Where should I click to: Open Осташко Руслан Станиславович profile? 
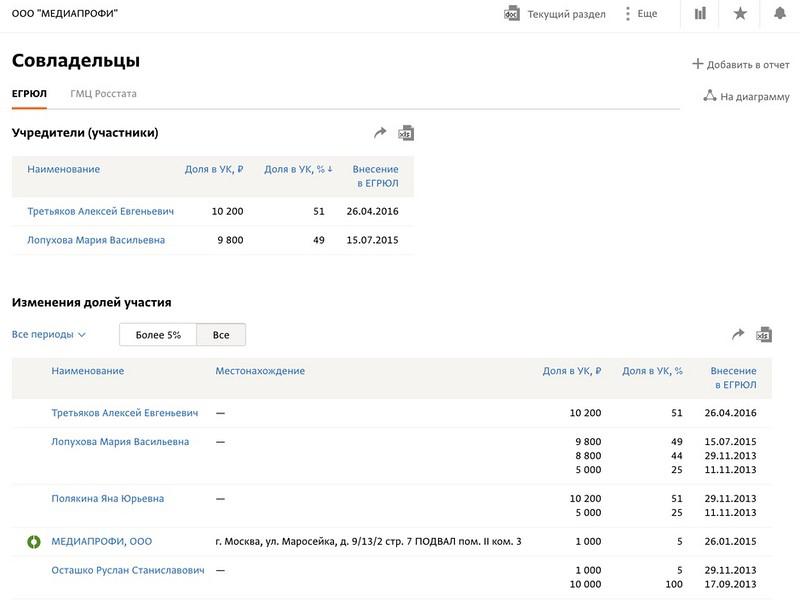[128, 570]
